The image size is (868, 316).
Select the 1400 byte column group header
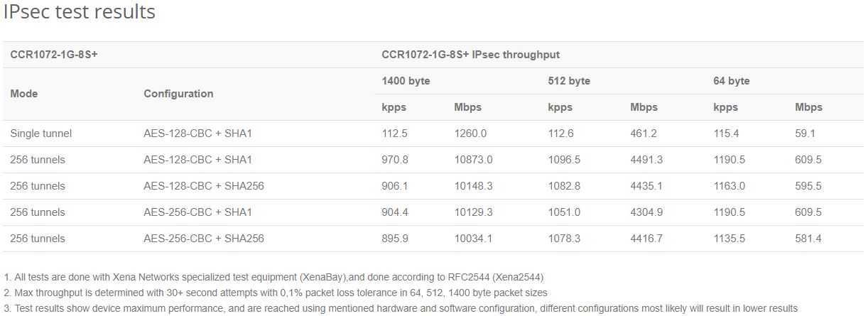(406, 81)
